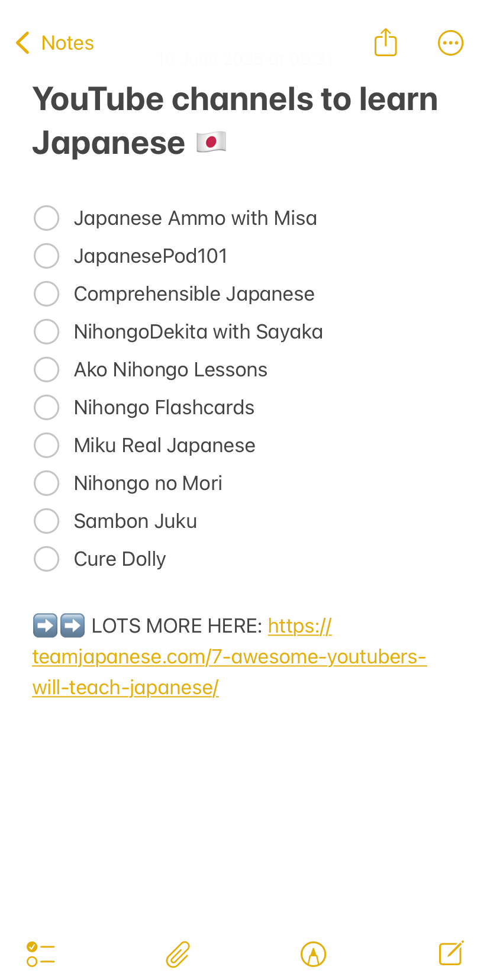
Task: Tick the Nihongo no Mori checkbox
Action: [x=47, y=483]
